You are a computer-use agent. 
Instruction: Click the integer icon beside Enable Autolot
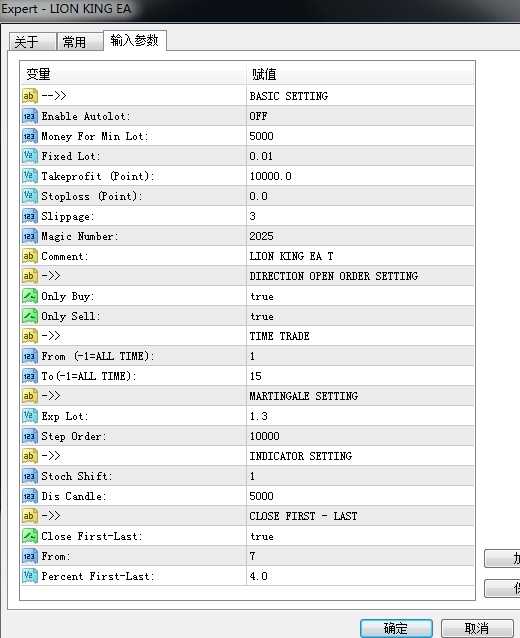click(30, 116)
